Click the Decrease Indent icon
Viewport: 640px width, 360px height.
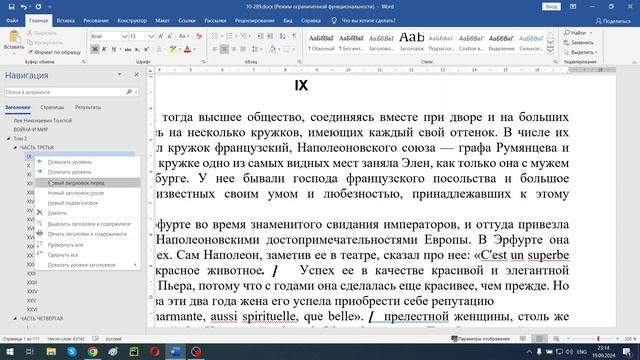tap(260, 36)
